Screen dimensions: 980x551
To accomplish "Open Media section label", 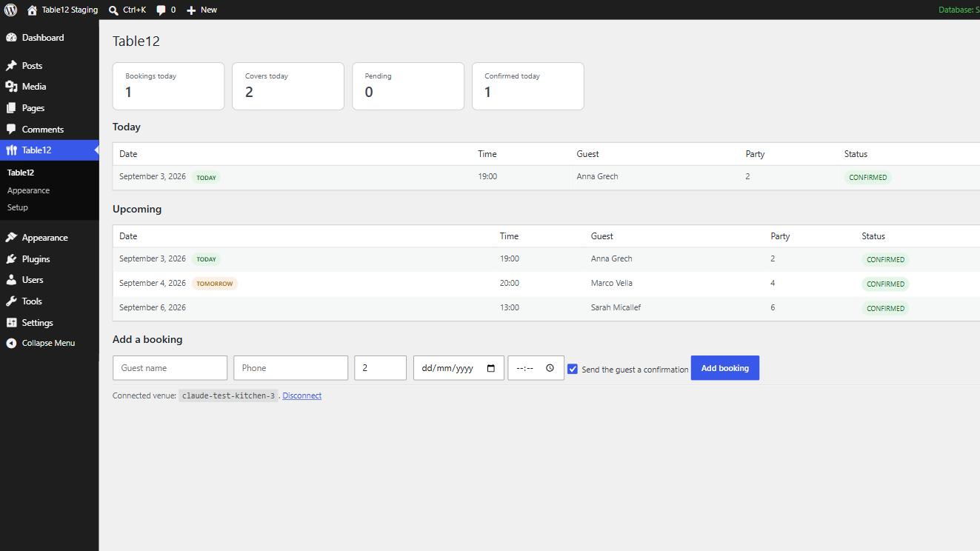I will (x=34, y=87).
